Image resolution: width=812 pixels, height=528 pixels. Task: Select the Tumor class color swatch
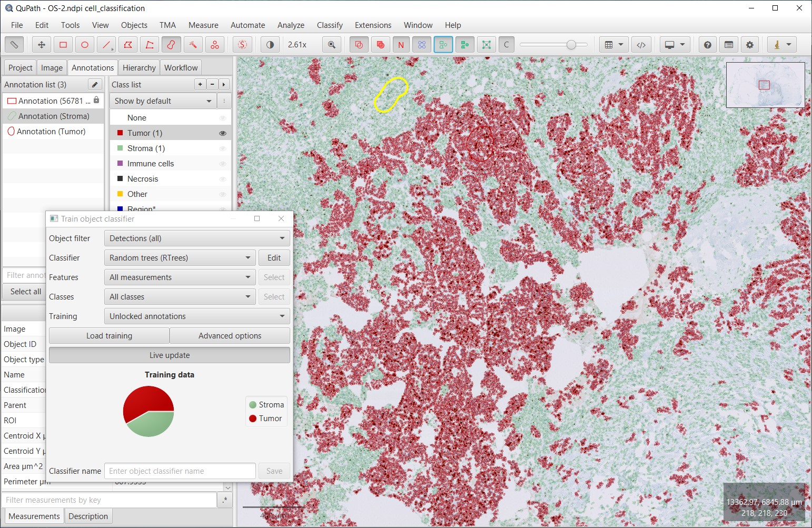click(120, 133)
